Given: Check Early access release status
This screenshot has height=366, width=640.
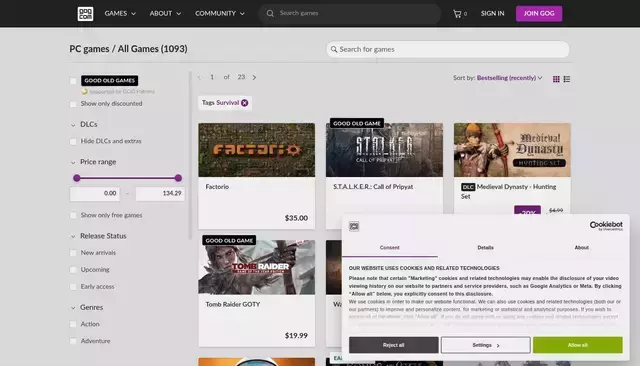Looking at the screenshot, I should (x=73, y=287).
